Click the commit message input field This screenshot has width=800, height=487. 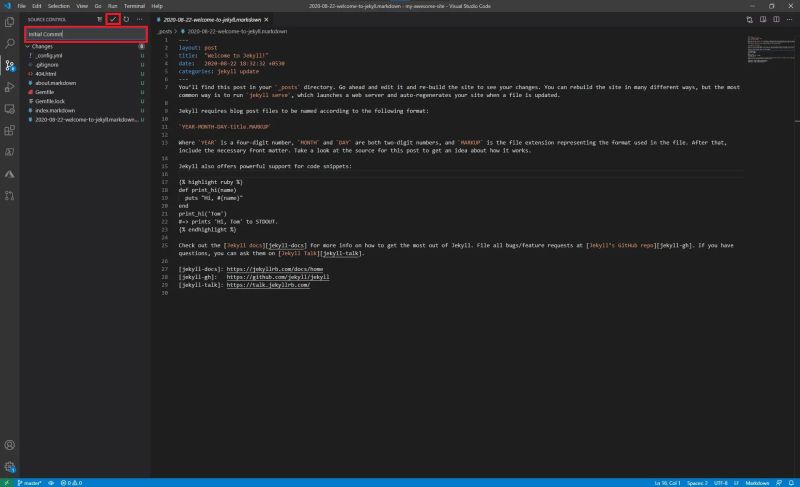coord(86,34)
